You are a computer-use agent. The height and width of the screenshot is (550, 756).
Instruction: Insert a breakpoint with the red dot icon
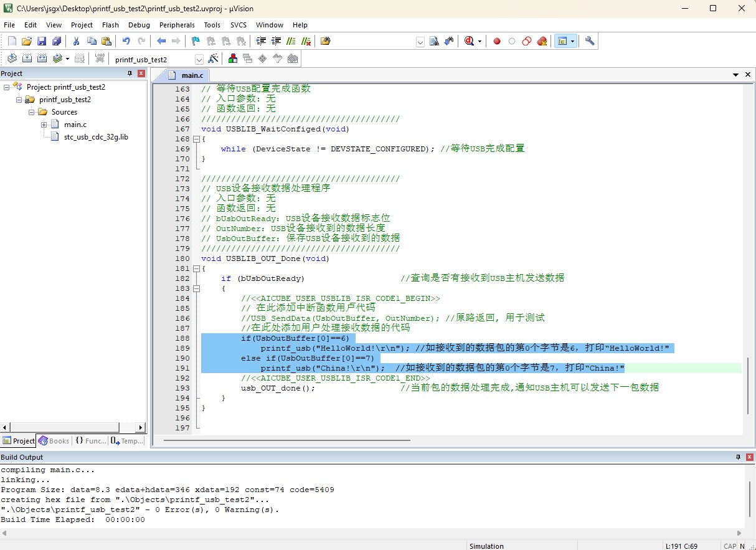(497, 41)
